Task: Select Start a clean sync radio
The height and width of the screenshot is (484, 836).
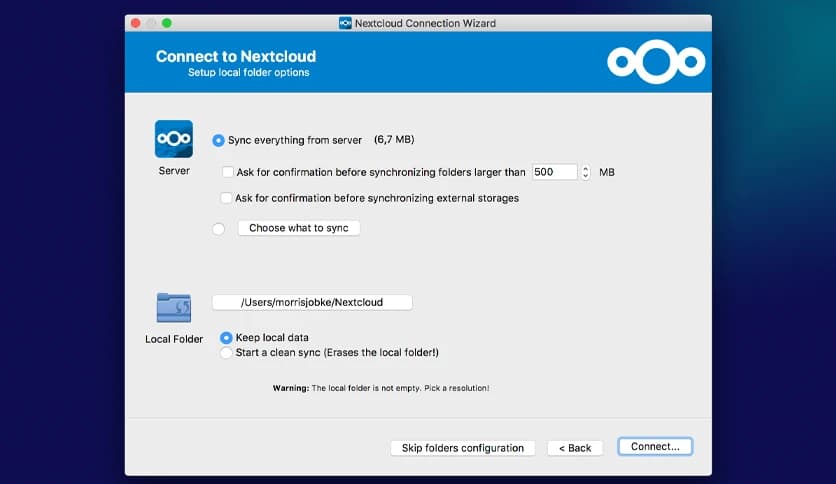Action: (226, 353)
